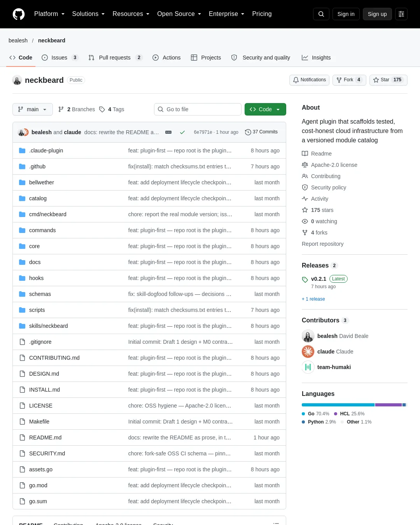Switch to the Insights tab

point(316,58)
